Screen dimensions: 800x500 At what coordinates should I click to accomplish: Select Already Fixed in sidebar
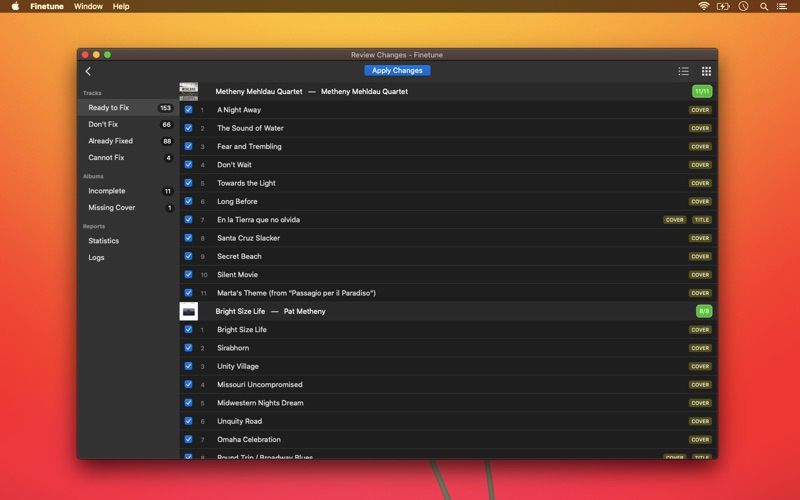click(128, 141)
